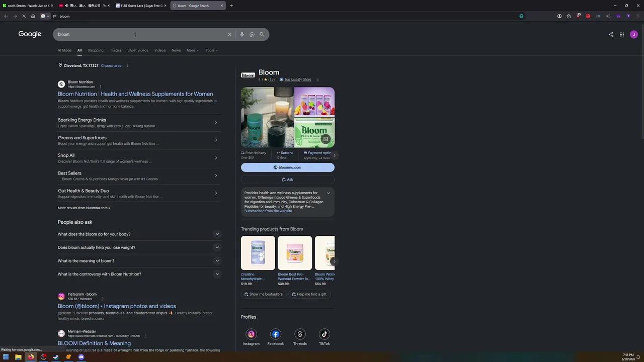644x362 pixels.
Task: Open the Google apps grid
Action: [622, 34]
